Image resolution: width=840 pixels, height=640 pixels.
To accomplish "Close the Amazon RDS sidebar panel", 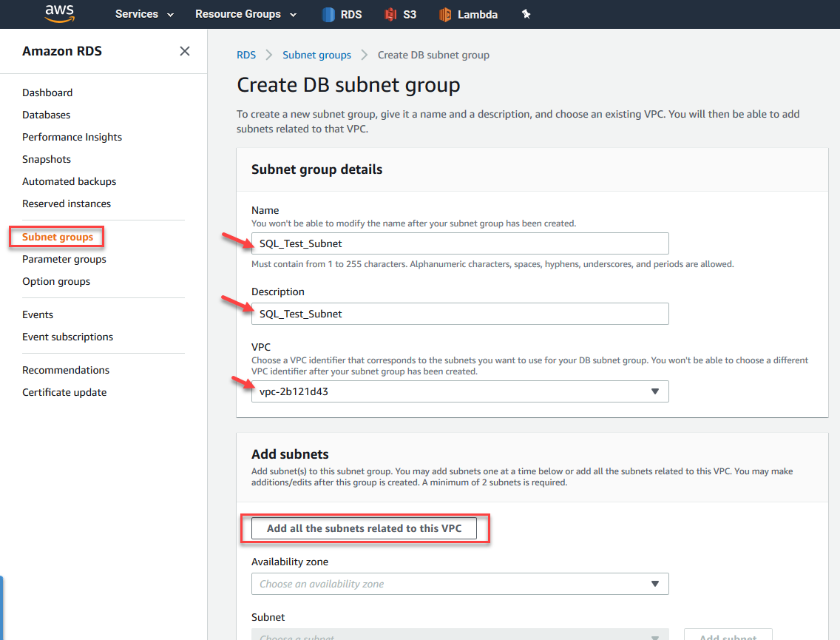I will click(x=185, y=51).
